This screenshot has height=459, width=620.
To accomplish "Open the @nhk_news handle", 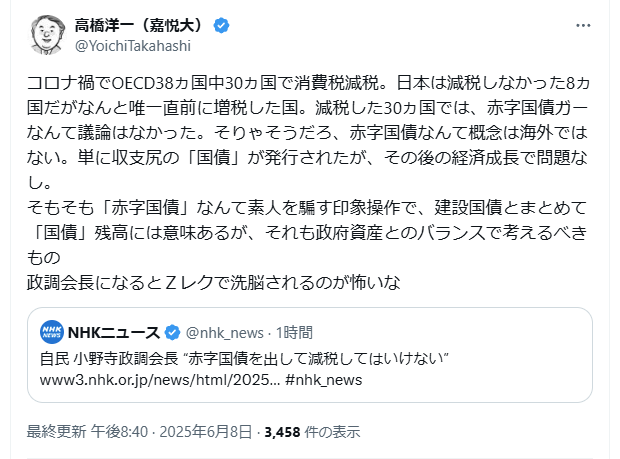I will (227, 333).
